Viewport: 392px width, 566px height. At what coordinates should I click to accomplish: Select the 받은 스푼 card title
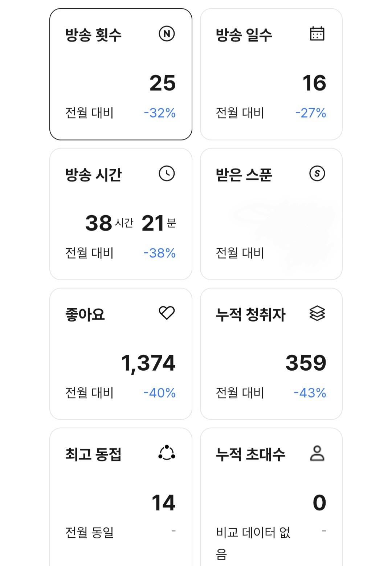click(244, 175)
